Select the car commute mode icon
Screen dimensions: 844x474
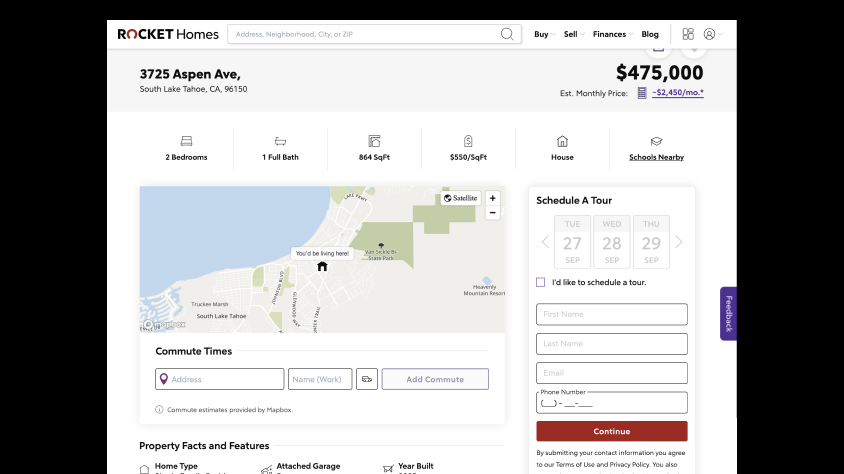point(367,379)
